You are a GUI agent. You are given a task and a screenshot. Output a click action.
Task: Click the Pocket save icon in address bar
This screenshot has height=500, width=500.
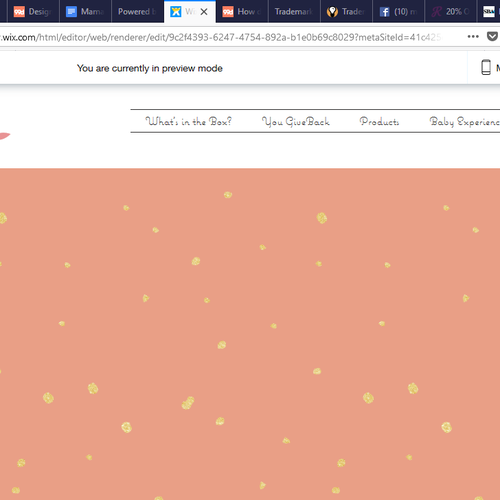click(x=492, y=36)
